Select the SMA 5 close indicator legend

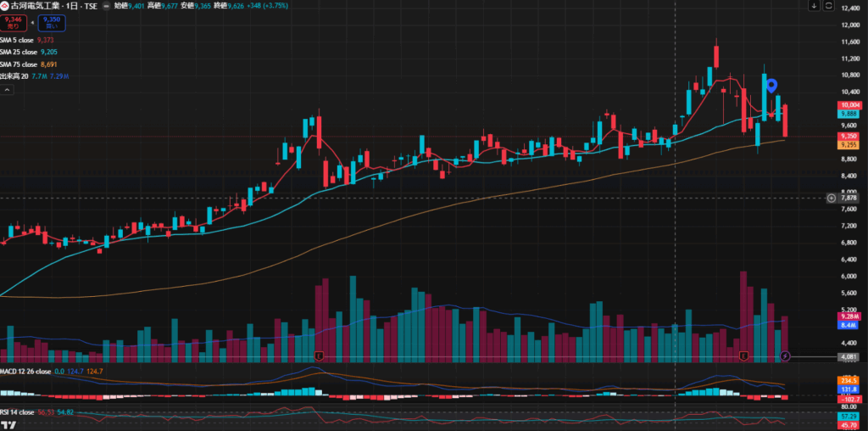tap(19, 39)
